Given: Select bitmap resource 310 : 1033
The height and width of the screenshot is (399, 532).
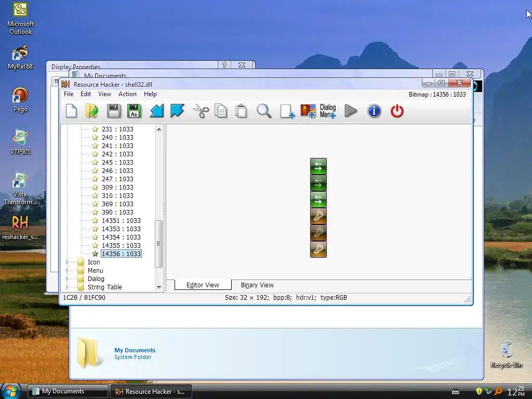Looking at the screenshot, I should tap(117, 195).
